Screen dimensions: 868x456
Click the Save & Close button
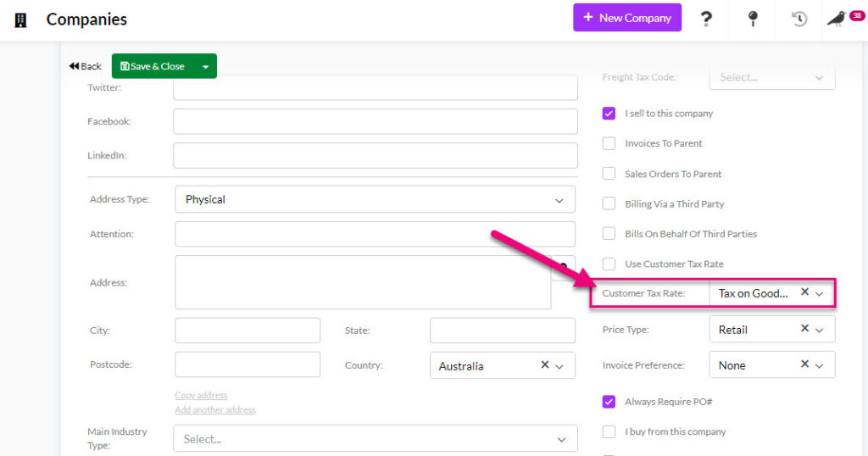coord(153,66)
